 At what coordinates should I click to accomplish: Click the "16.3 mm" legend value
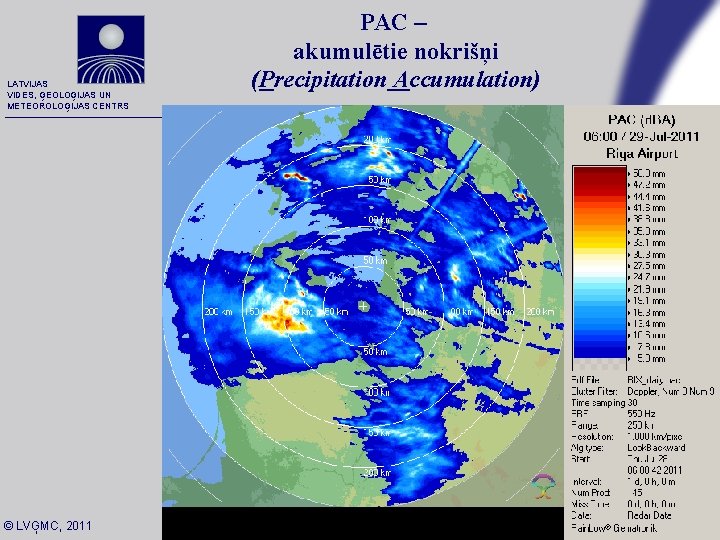649,312
